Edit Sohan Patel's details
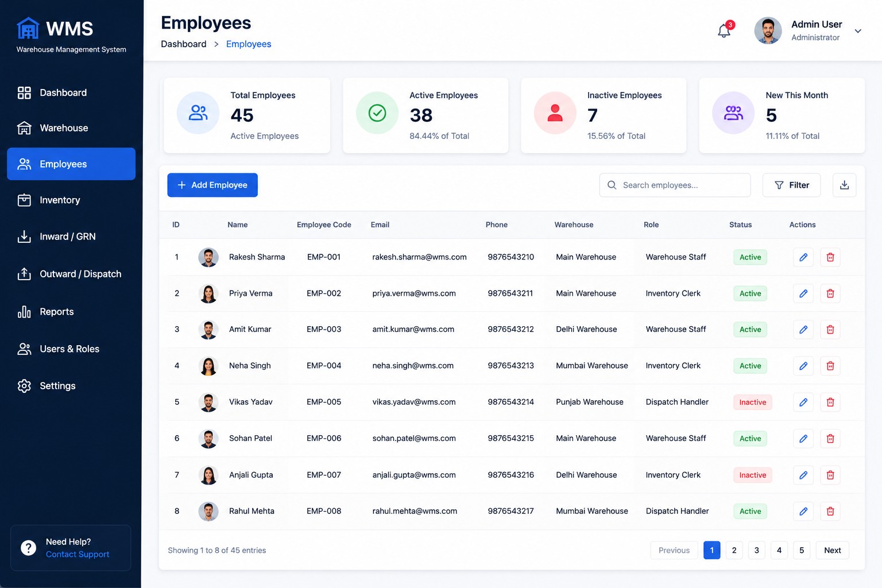 pos(803,439)
